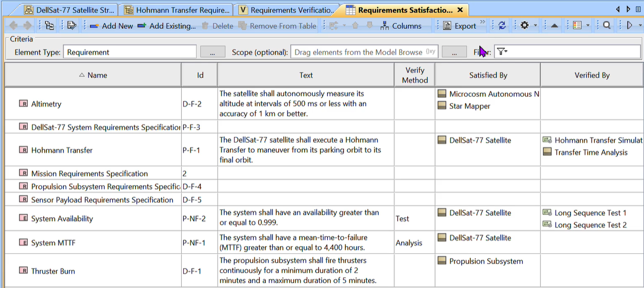
Task: Click the collapse criteria up-arrow icon
Action: pos(554,26)
